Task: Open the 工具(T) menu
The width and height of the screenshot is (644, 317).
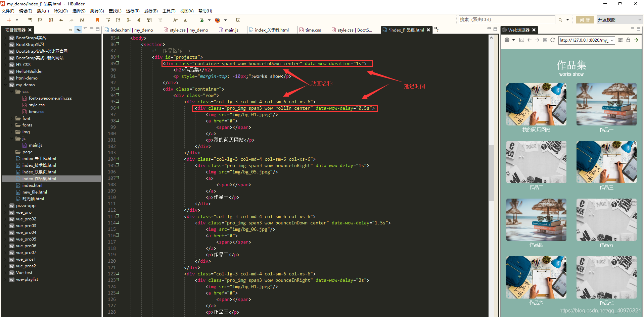Action: (169, 11)
